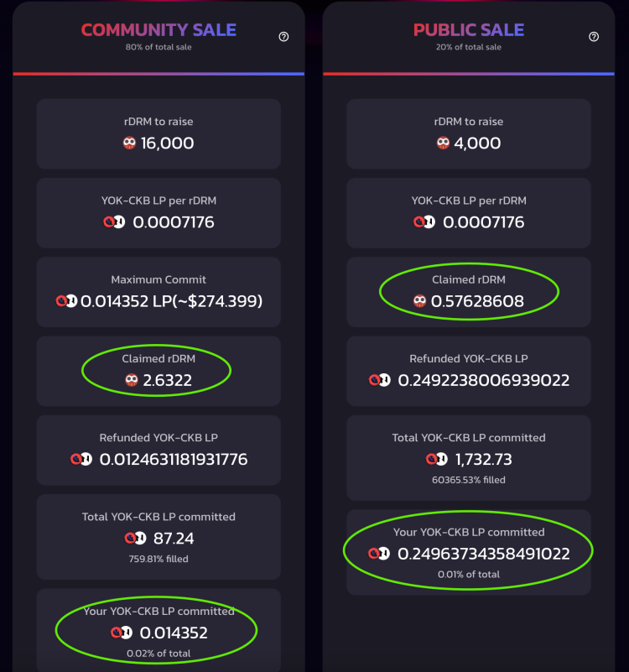The image size is (629, 672).
Task: Click your committed 0.24963734358491022 LP value
Action: coord(484,554)
